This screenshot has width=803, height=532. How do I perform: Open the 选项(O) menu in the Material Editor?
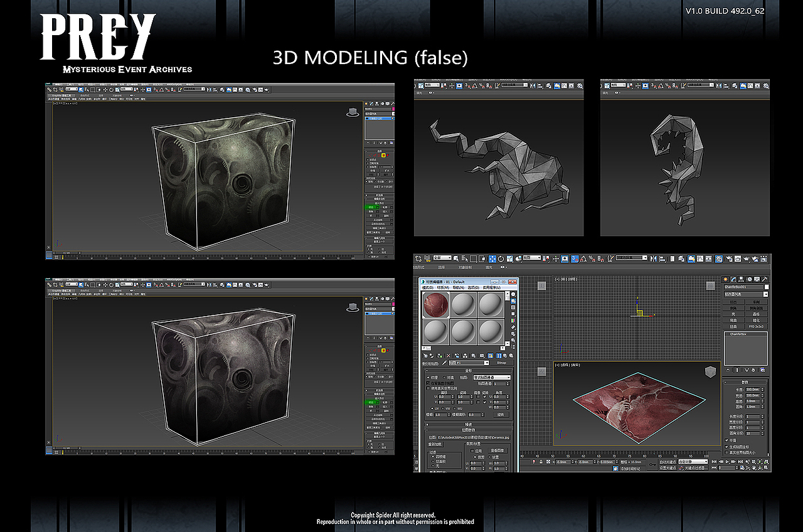(x=474, y=287)
